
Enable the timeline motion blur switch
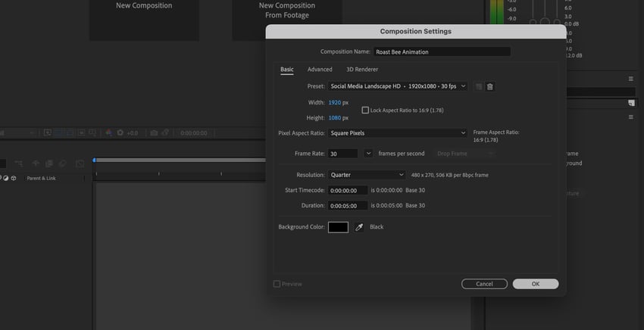[62, 163]
